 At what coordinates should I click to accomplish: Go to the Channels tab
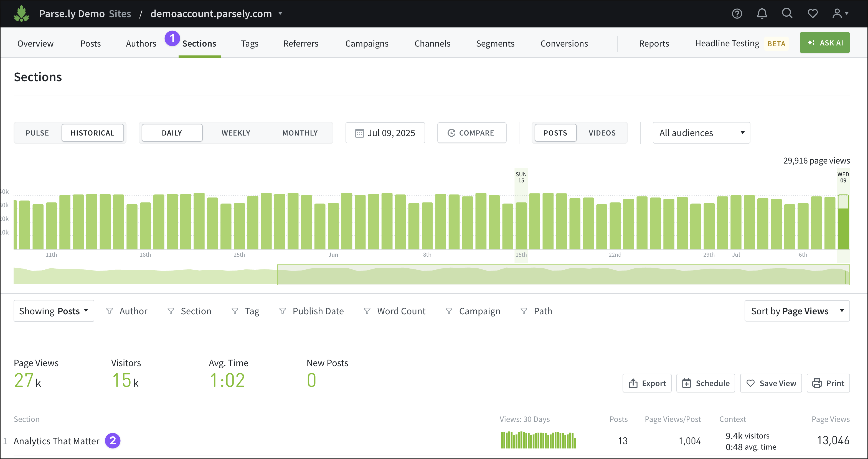tap(432, 44)
